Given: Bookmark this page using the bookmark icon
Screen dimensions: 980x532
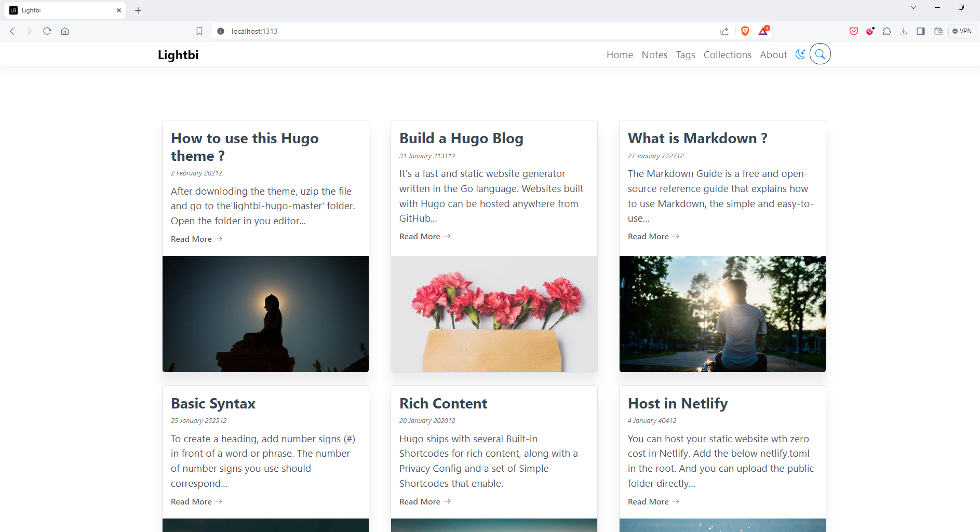Looking at the screenshot, I should point(199,31).
